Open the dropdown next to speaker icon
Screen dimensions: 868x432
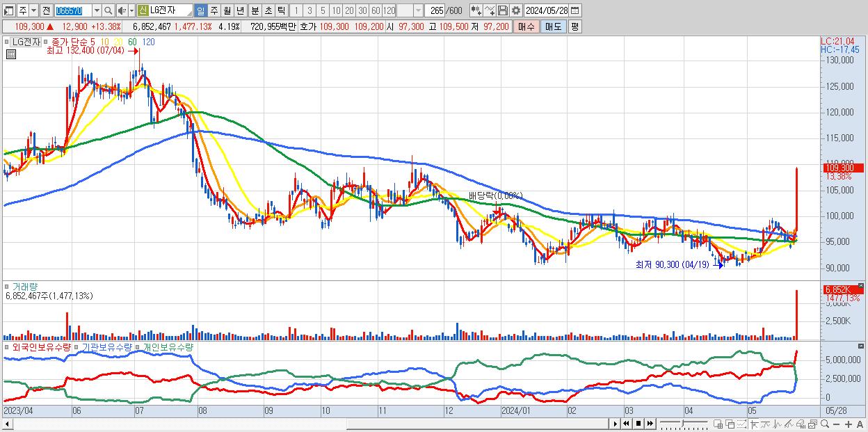[131, 10]
